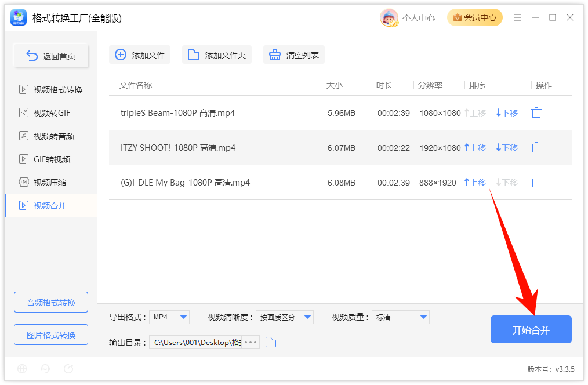This screenshot has height=385, width=588.
Task: Select file name (G)I-DLE My Bag-1080P 高清.mp4
Action: pyautogui.click(x=185, y=183)
